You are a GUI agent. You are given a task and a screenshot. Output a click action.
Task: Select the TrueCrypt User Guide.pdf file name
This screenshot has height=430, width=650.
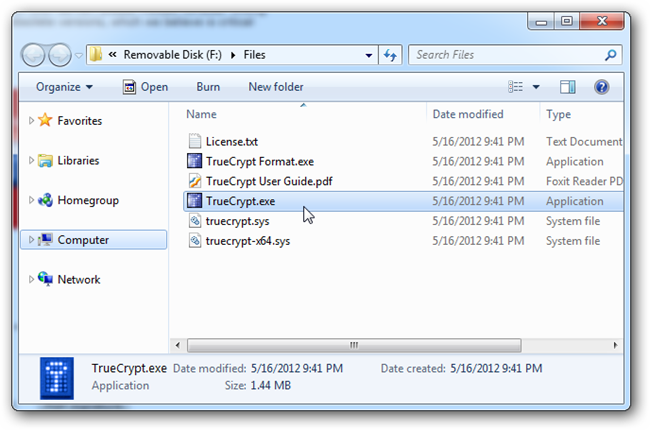[269, 182]
